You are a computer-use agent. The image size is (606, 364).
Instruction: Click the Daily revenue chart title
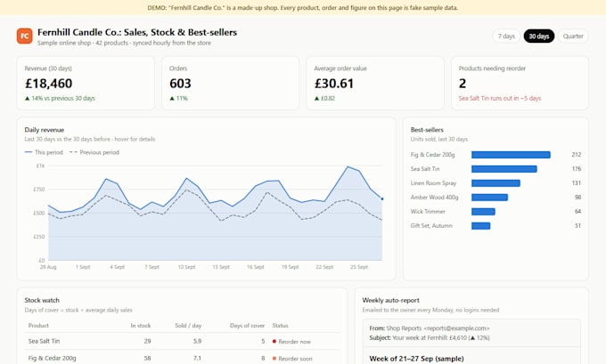[45, 130]
